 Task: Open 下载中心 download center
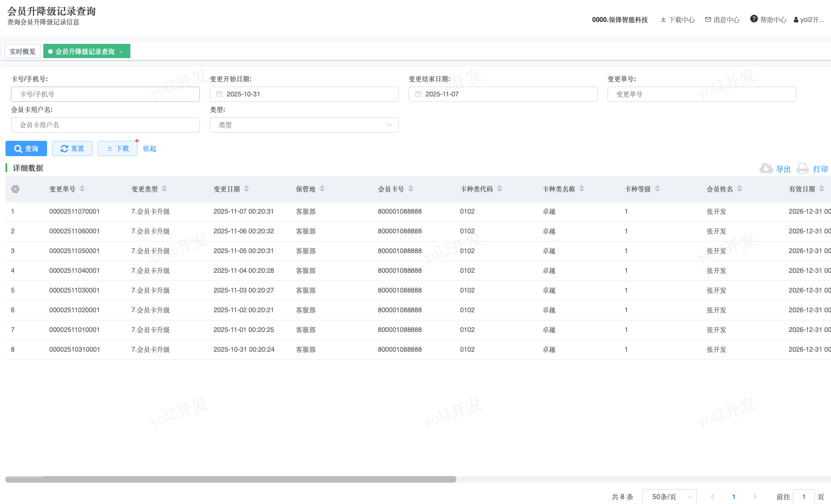coord(677,20)
